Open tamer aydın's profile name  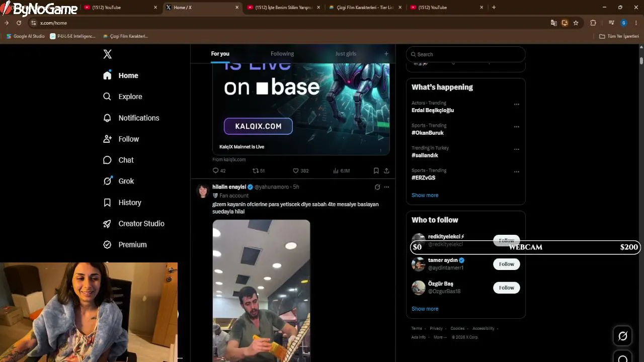coord(443,260)
